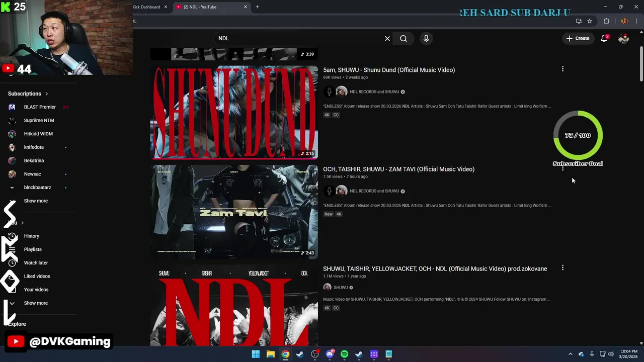
Task: Open the Notepad app in the taskbar
Action: pyautogui.click(x=388, y=354)
